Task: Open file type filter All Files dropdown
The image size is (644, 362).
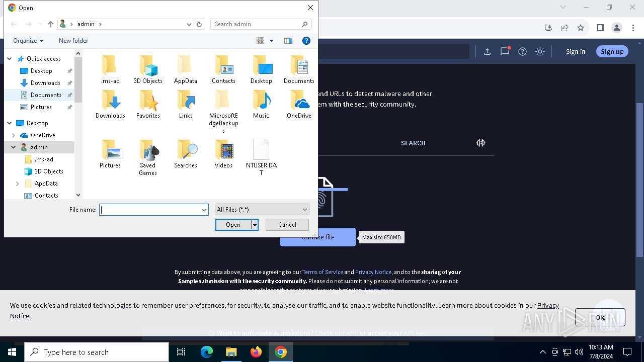Action: [x=262, y=210]
